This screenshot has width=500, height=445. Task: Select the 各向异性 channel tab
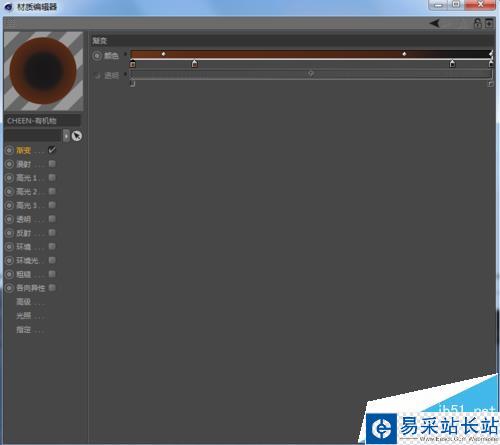31,288
